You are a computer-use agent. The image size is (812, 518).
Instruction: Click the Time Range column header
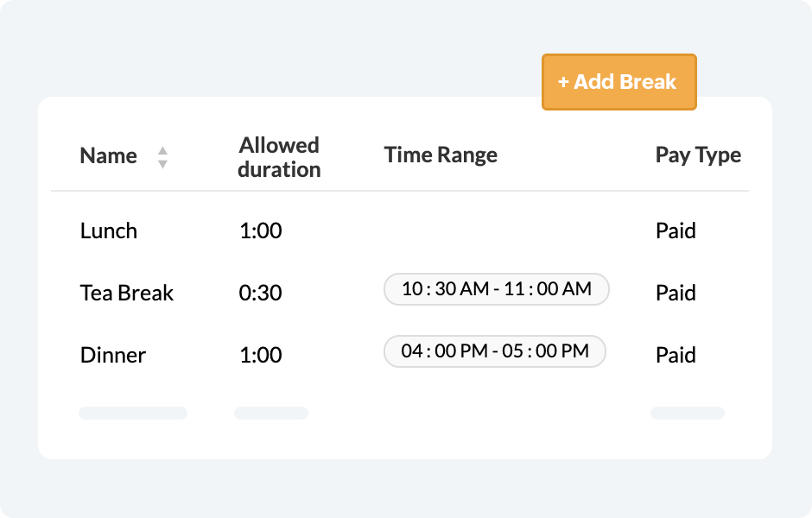441,155
